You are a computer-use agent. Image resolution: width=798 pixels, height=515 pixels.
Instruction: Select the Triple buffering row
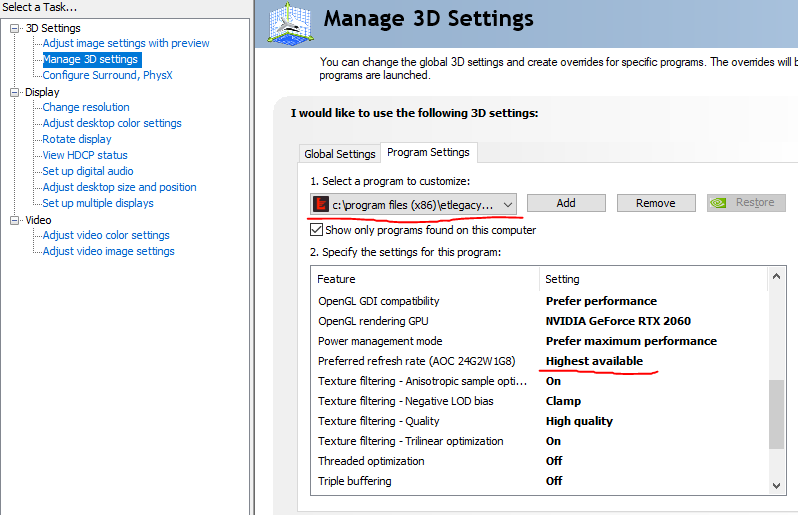(539, 481)
